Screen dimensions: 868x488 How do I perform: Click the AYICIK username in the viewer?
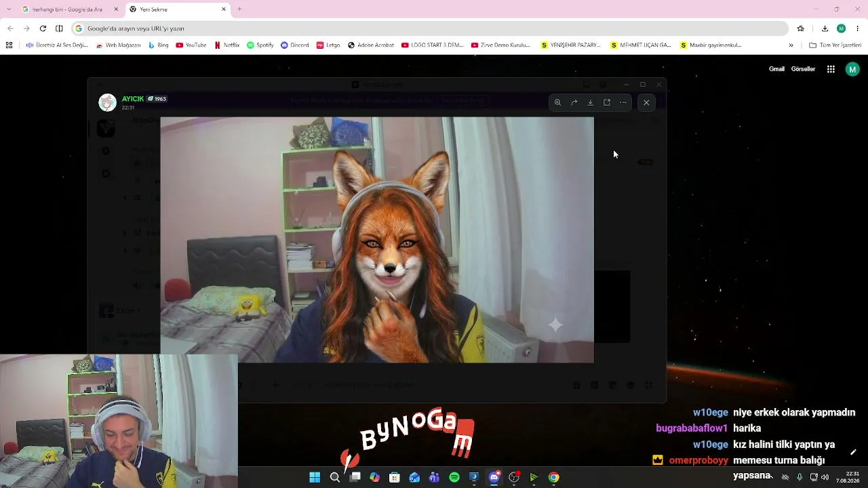tap(133, 99)
